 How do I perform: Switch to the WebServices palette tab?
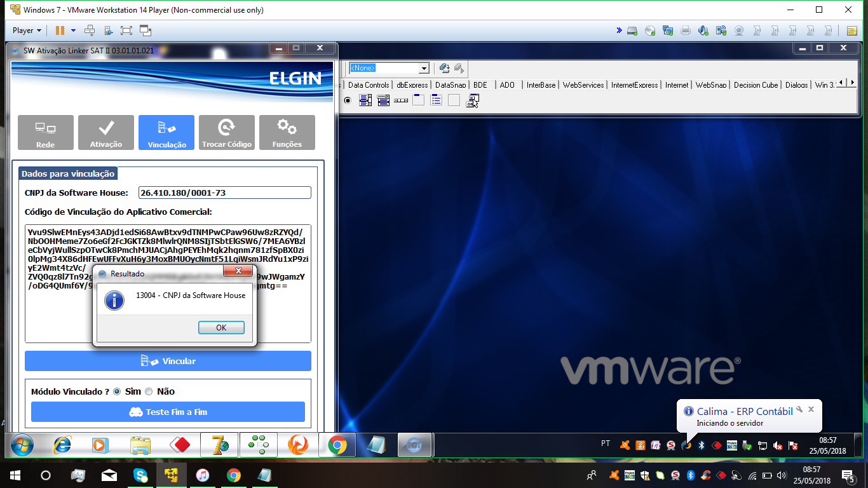(583, 85)
